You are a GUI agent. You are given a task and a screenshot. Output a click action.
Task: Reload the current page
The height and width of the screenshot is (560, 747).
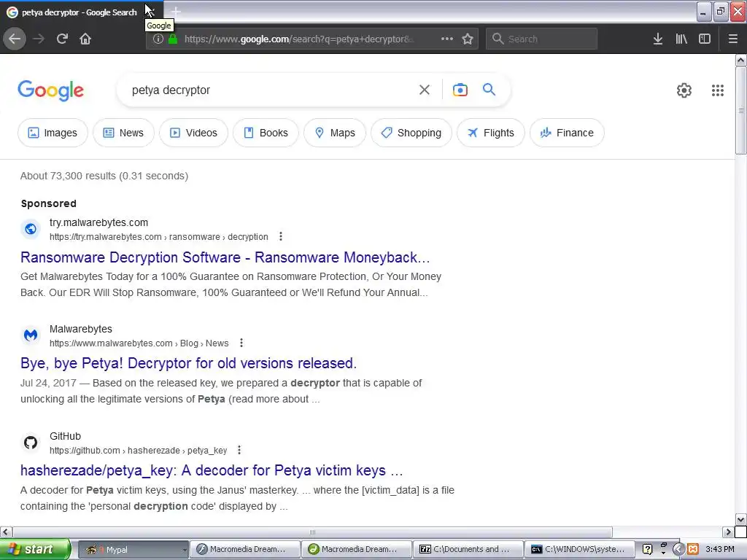[62, 39]
